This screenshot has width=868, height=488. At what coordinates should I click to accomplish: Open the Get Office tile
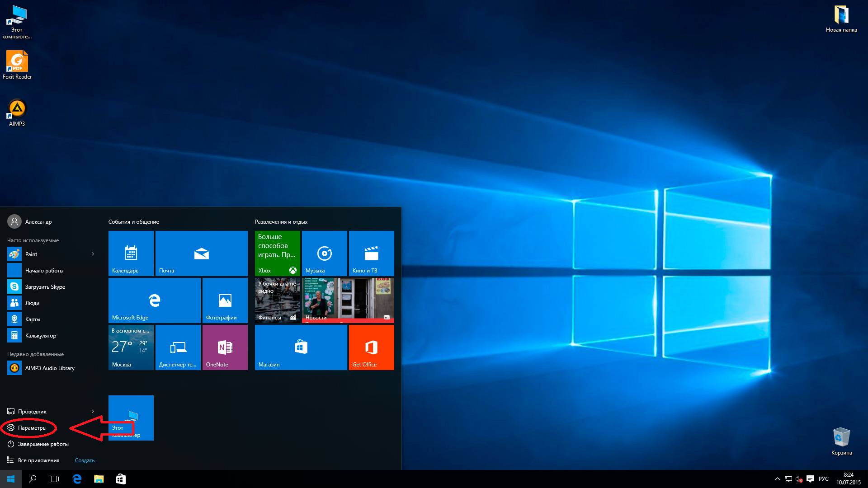coord(371,347)
